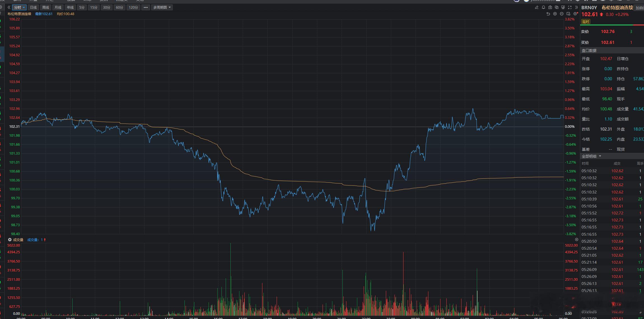The image size is (644, 319).
Task: Select the 15分 period
Action: (94, 8)
